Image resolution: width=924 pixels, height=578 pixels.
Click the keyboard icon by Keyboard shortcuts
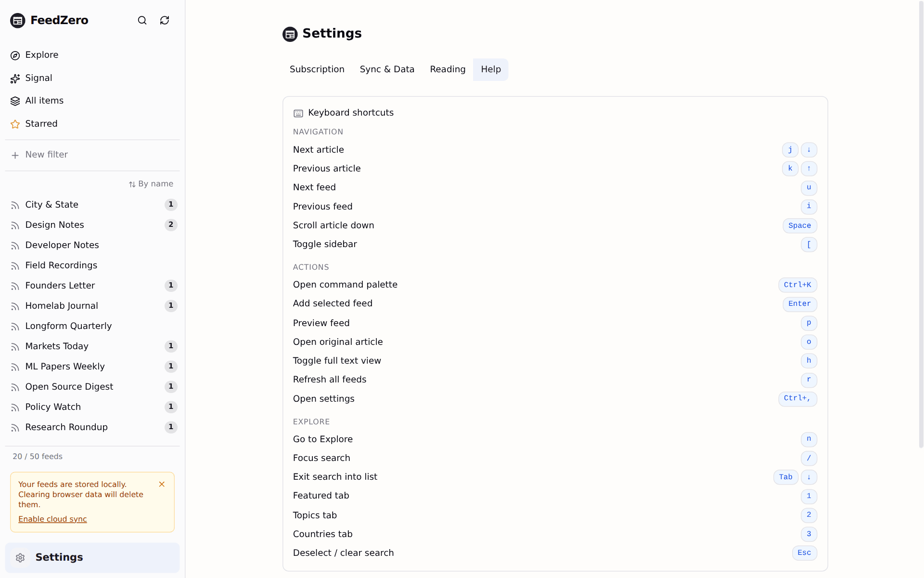point(298,113)
